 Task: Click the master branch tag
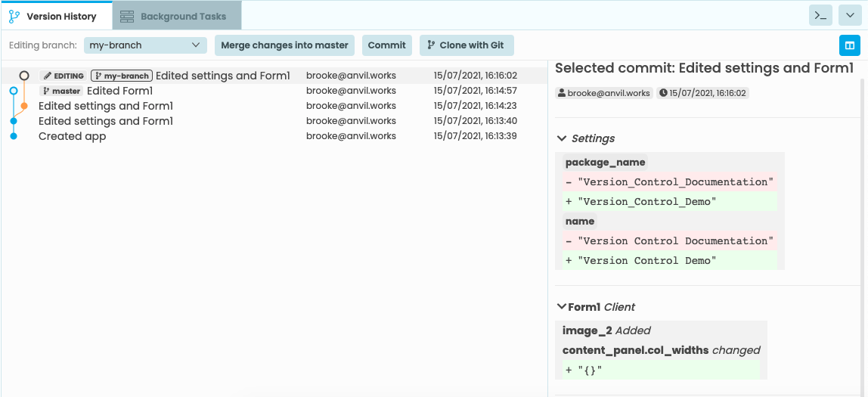coord(61,91)
